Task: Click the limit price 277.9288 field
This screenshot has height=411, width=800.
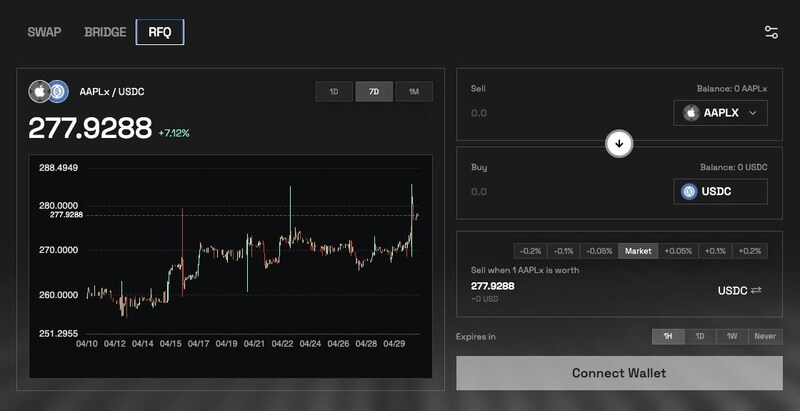Action: 492,286
